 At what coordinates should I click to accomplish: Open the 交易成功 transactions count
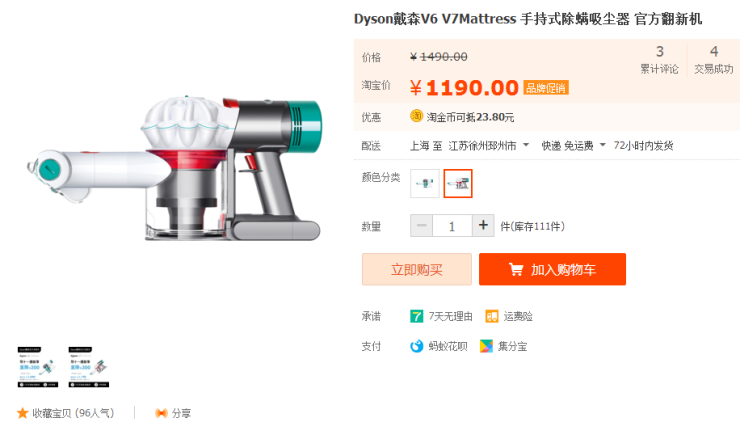click(714, 59)
